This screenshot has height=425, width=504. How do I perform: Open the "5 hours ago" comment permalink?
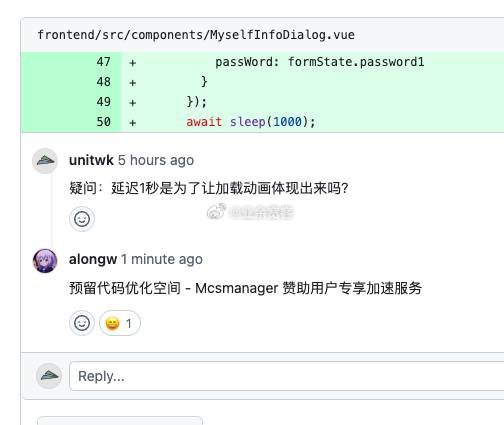pyautogui.click(x=156, y=160)
